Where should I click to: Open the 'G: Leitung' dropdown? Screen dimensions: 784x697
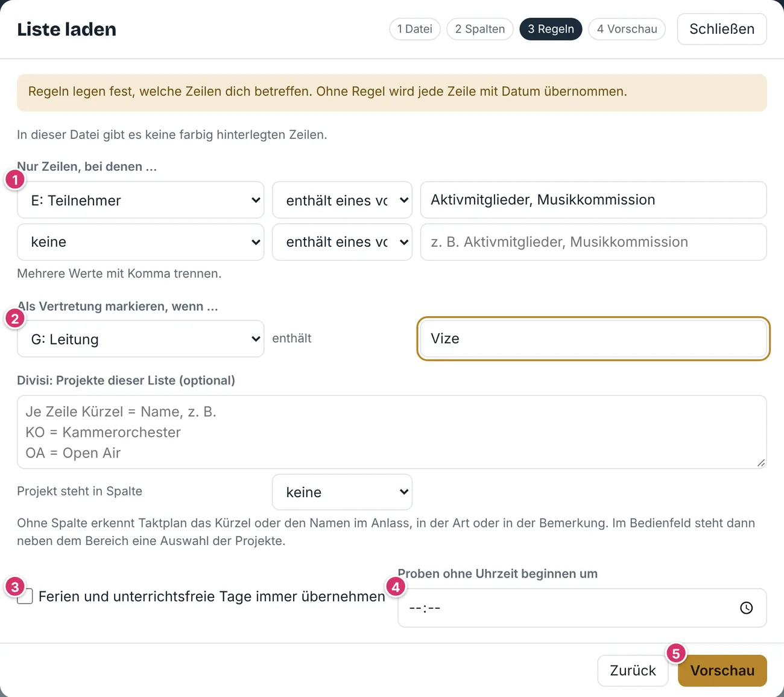[141, 339]
